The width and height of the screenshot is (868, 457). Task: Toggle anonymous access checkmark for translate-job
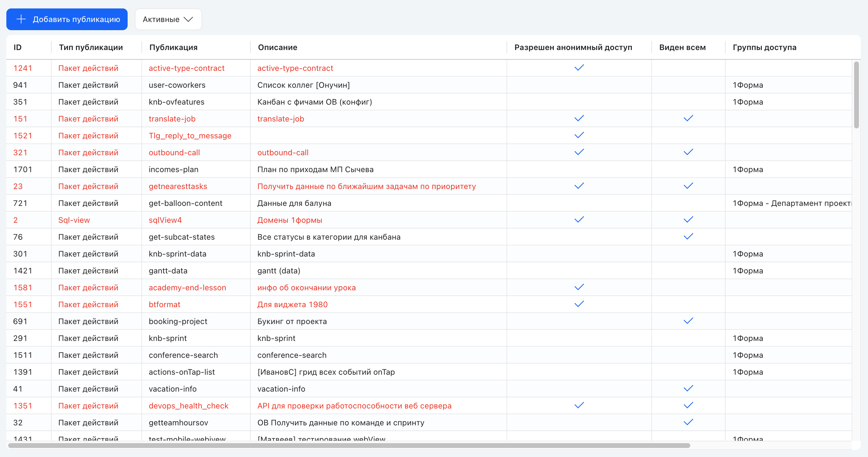coord(579,118)
